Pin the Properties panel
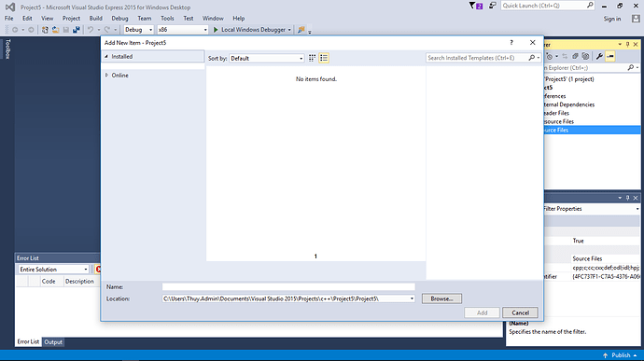 (627, 198)
